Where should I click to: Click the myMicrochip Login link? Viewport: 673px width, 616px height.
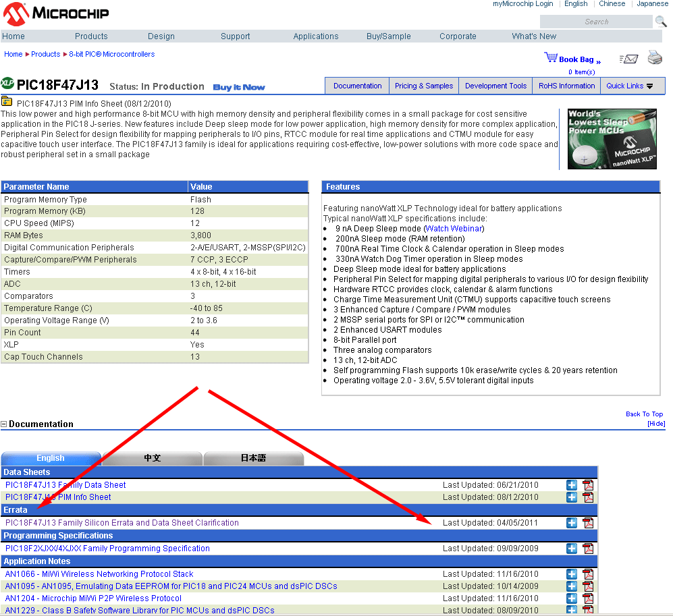[x=522, y=4]
